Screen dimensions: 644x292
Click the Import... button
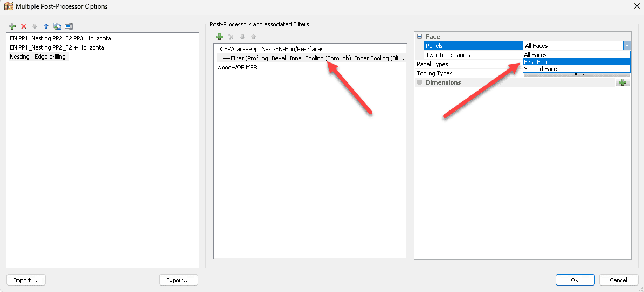pos(26,280)
